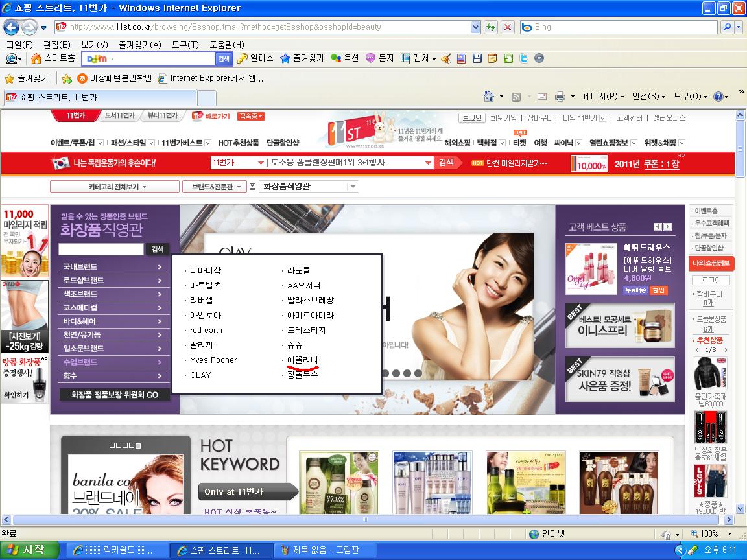Screen dimensions: 747x560
Task: Click the browser Back arrow button
Action: click(12, 27)
